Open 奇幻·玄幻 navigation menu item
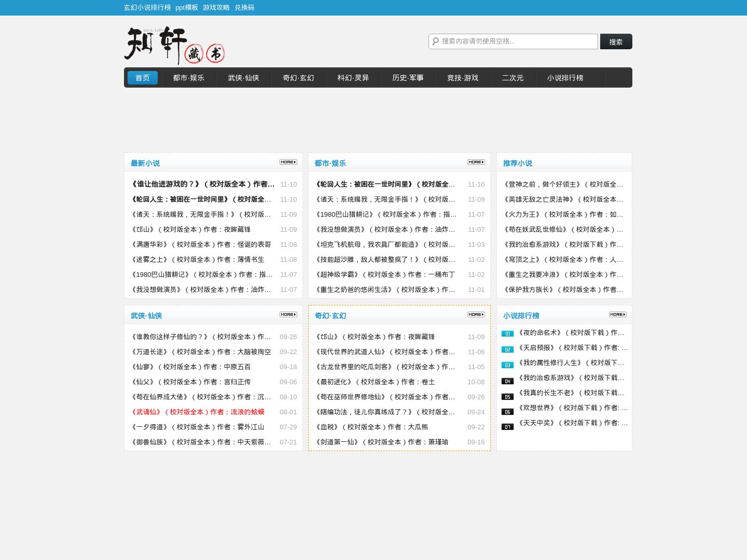 298,78
